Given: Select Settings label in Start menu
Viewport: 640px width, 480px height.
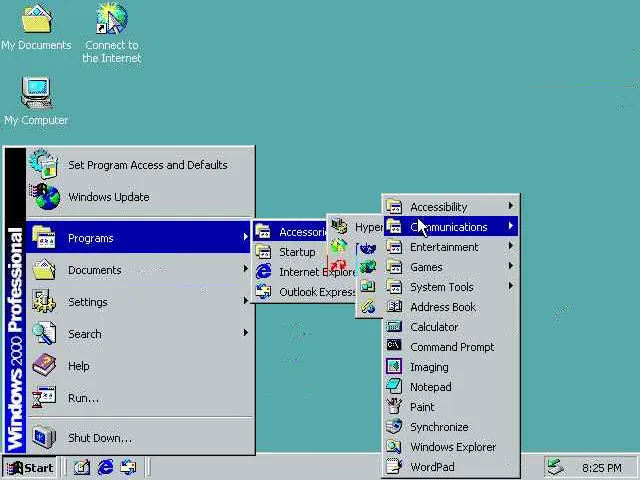Looking at the screenshot, I should [88, 302].
